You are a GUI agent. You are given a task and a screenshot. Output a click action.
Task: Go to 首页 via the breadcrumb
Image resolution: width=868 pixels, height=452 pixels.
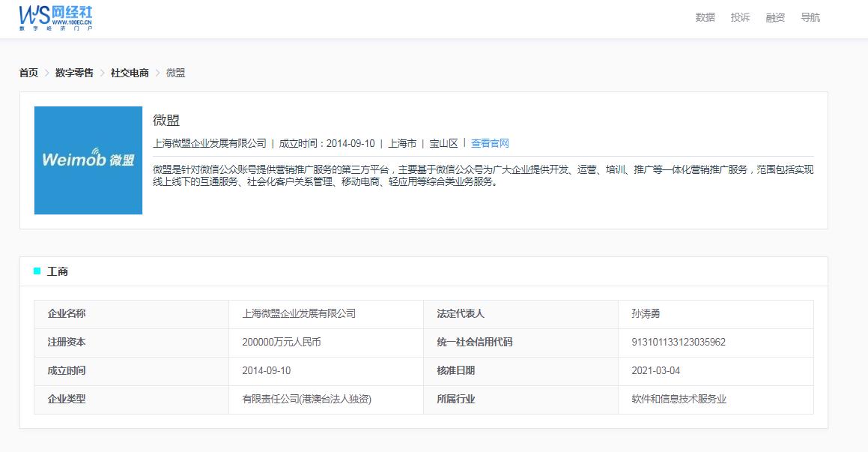pos(27,73)
